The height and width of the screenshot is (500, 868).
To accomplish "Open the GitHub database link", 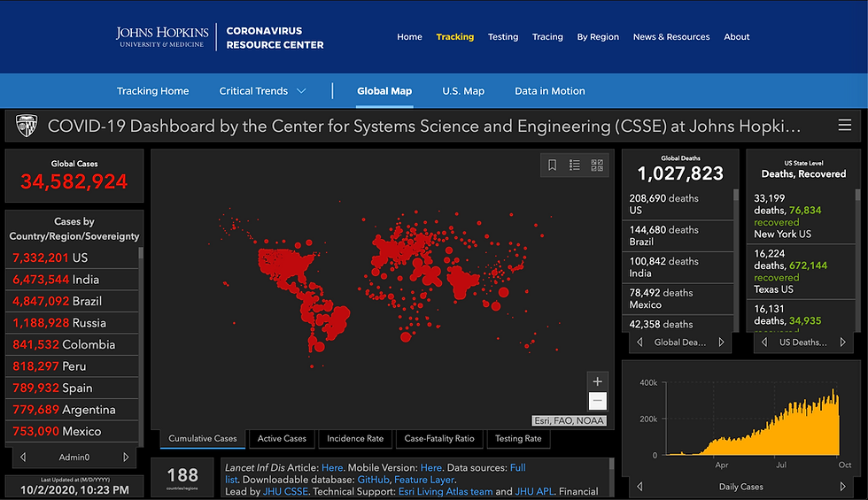I will pyautogui.click(x=373, y=480).
